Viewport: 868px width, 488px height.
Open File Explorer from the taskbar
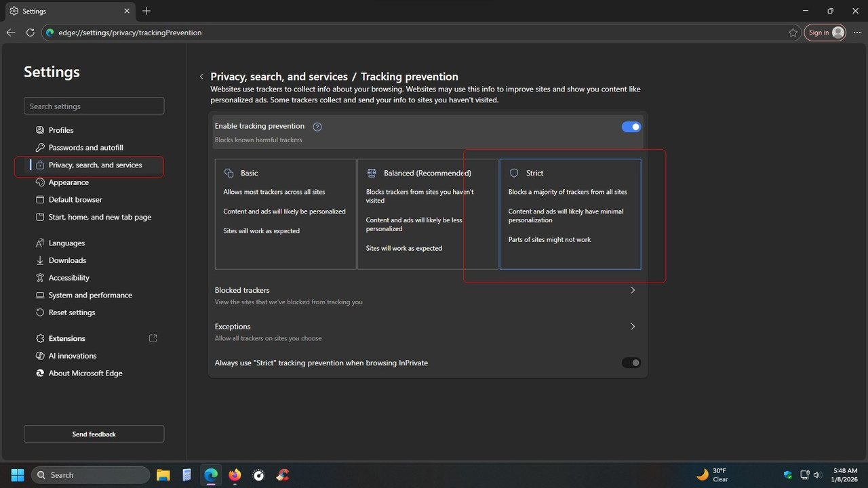(163, 475)
